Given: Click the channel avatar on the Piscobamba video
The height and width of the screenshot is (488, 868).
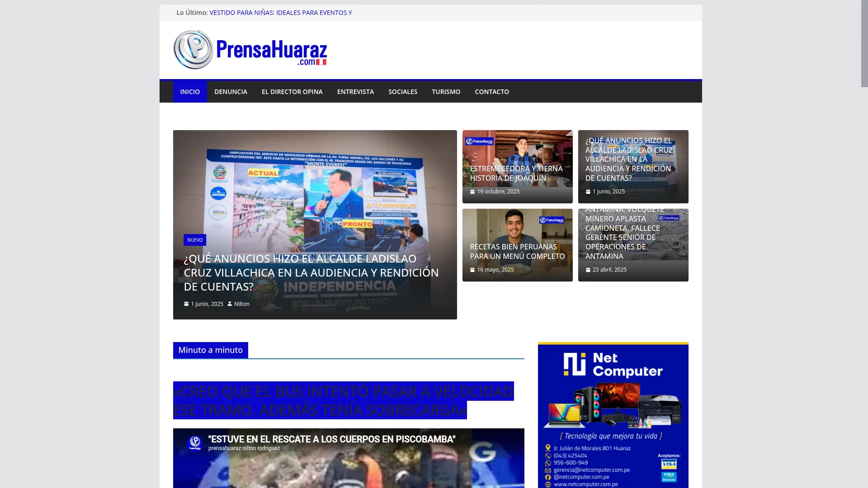Looking at the screenshot, I should pyautogui.click(x=195, y=443).
